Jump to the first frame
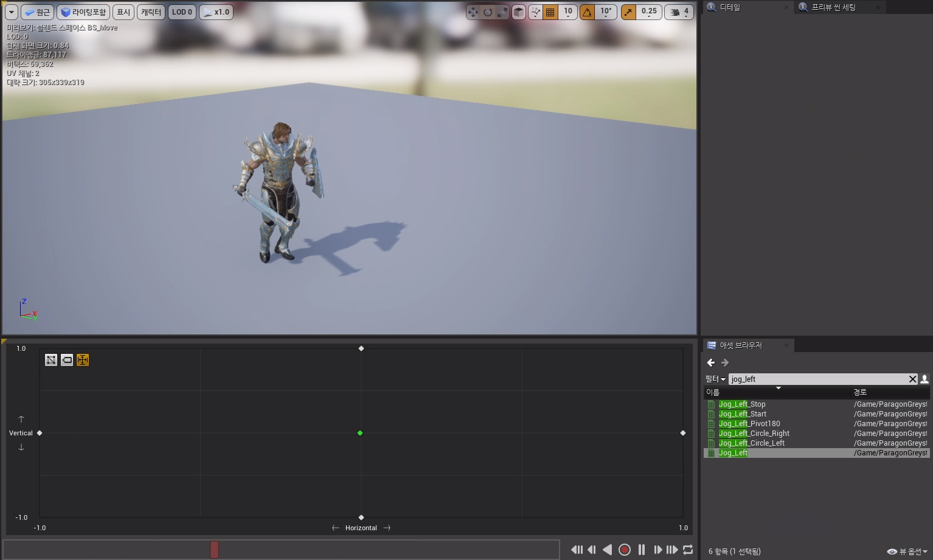This screenshot has height=560, width=933. coord(577,550)
